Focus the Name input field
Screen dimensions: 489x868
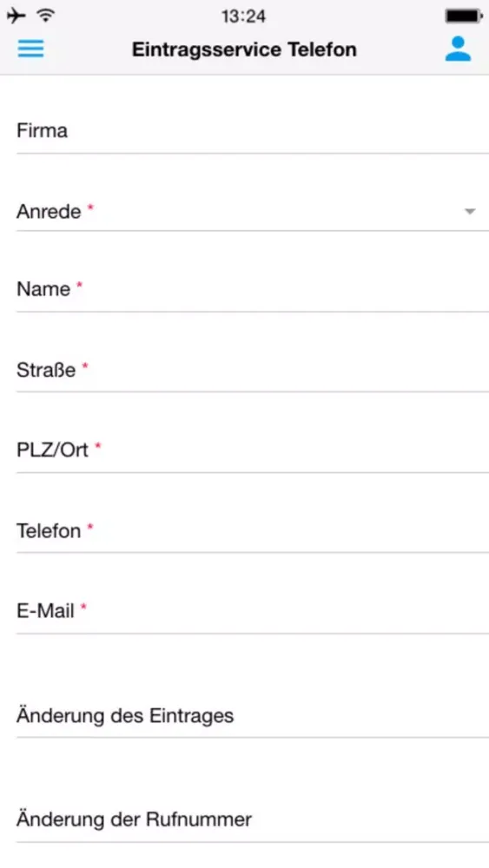(253, 290)
